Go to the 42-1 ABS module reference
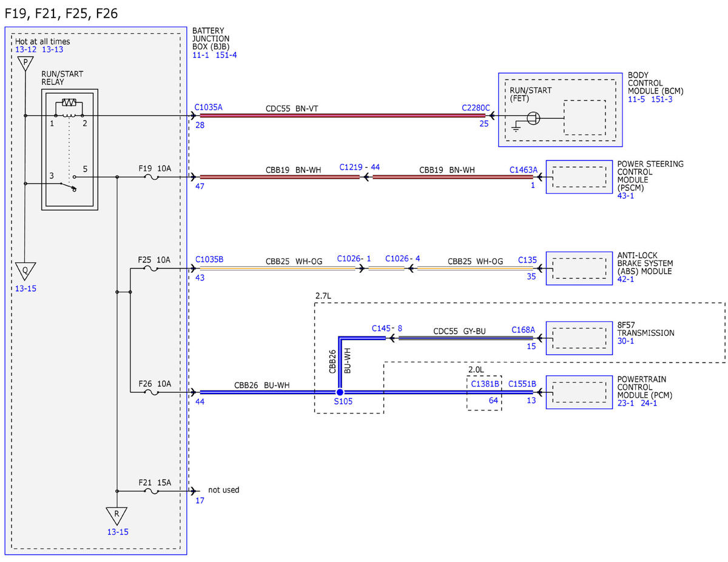Viewport: 728px width, 562px height. (x=626, y=279)
